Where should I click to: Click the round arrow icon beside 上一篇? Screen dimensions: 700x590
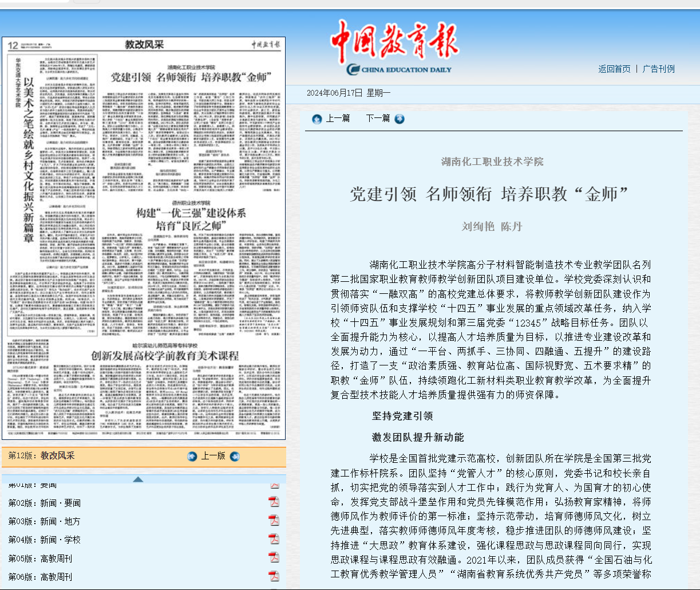point(317,119)
